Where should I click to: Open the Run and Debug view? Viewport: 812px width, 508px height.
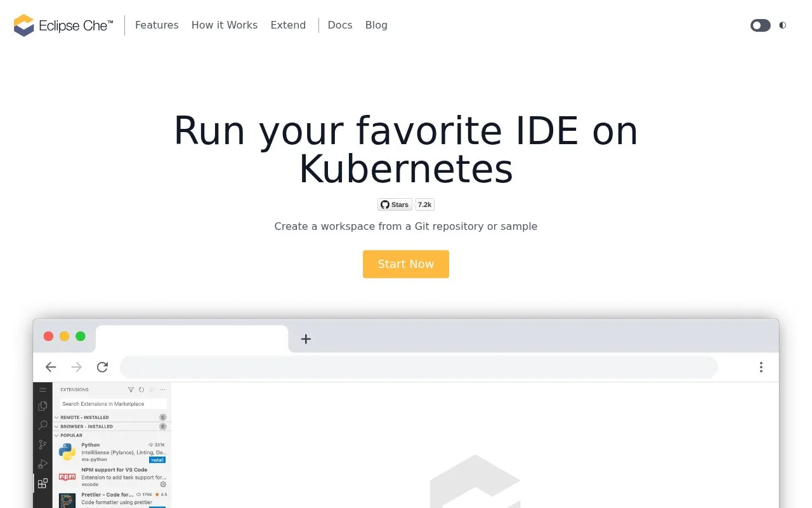(43, 464)
